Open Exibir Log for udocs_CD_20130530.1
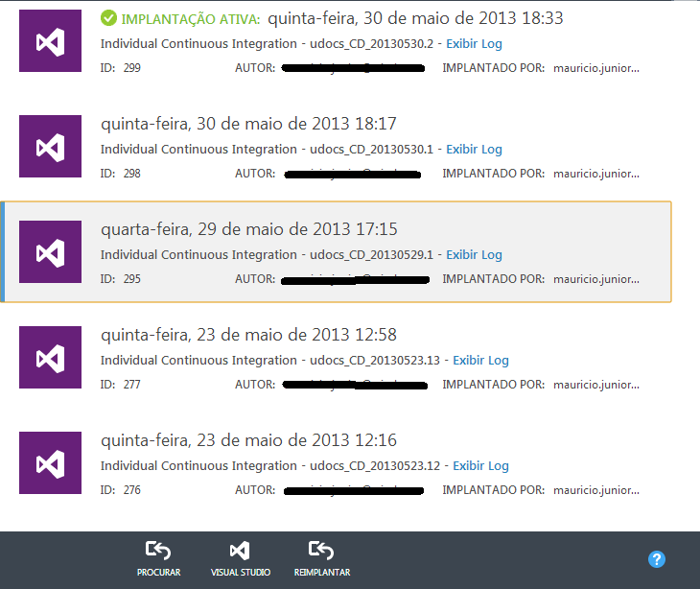This screenshot has height=589, width=700. (474, 149)
